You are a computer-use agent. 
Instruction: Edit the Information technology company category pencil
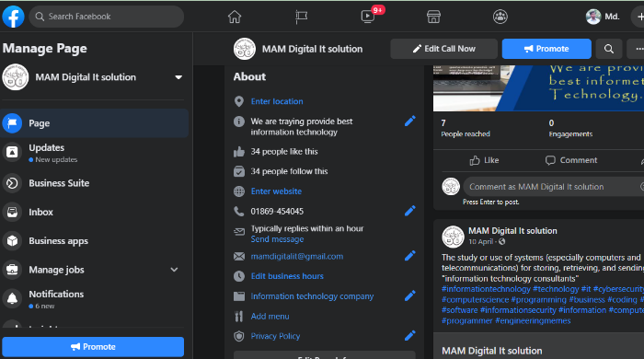coord(410,295)
